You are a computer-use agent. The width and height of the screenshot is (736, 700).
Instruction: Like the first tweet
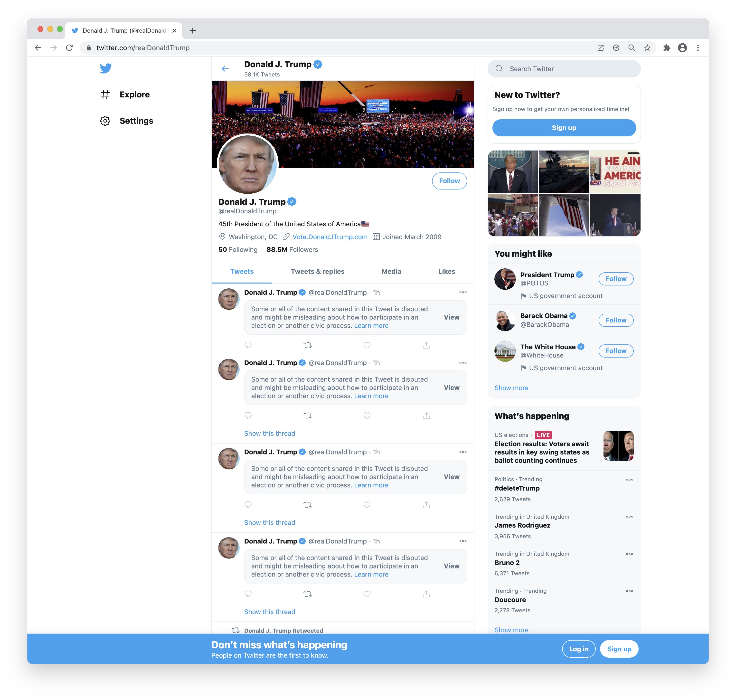point(367,345)
